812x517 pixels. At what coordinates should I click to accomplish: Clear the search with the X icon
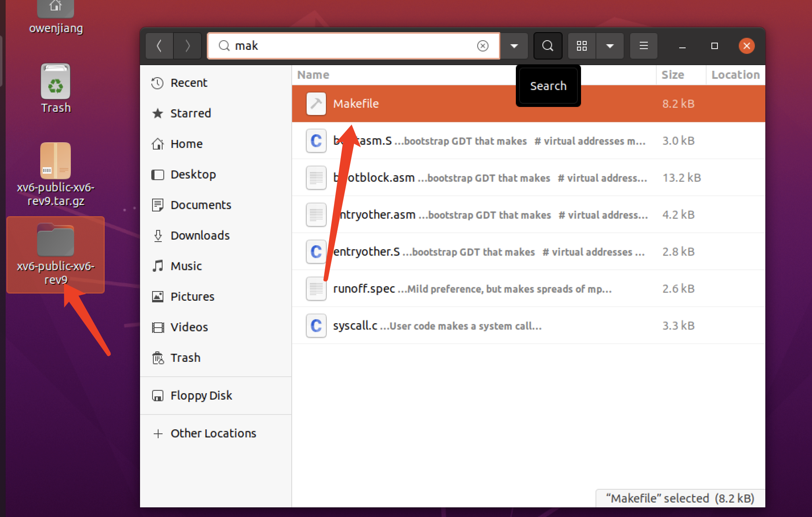tap(482, 45)
